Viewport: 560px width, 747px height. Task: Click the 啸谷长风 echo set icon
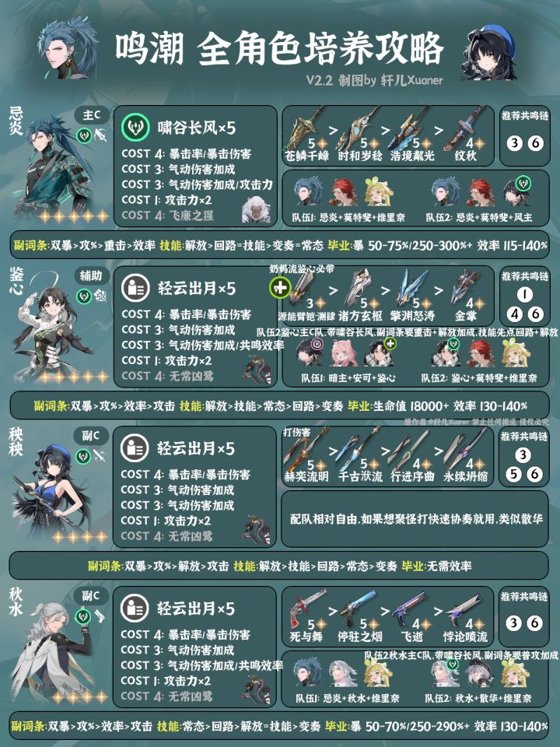tap(135, 127)
